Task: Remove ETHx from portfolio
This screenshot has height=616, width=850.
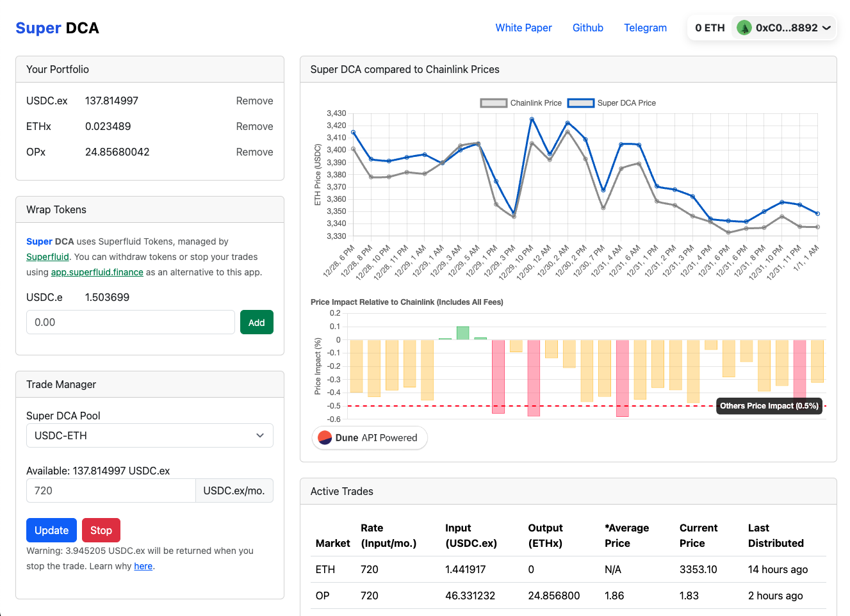Action: (x=254, y=126)
